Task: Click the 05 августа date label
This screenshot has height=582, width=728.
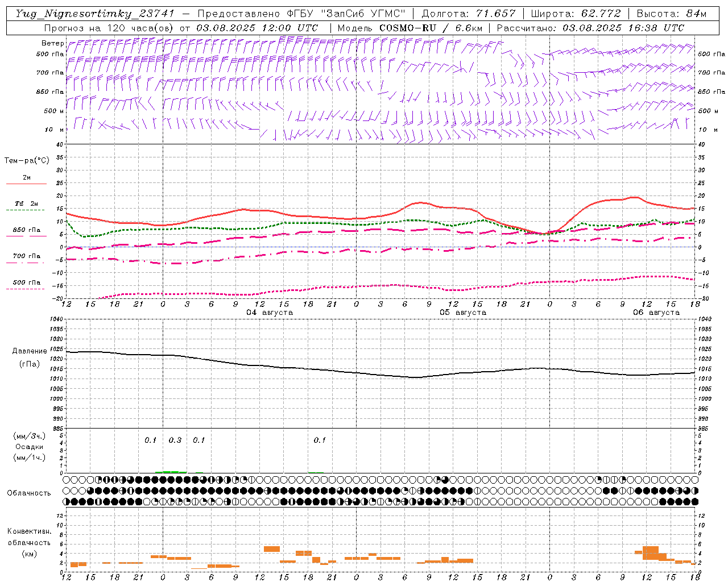Action: 463,313
